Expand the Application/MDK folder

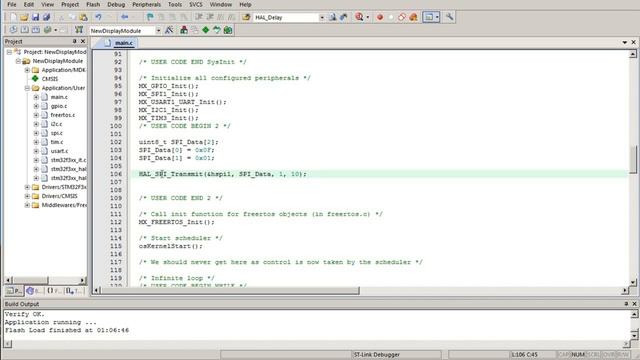click(27, 70)
